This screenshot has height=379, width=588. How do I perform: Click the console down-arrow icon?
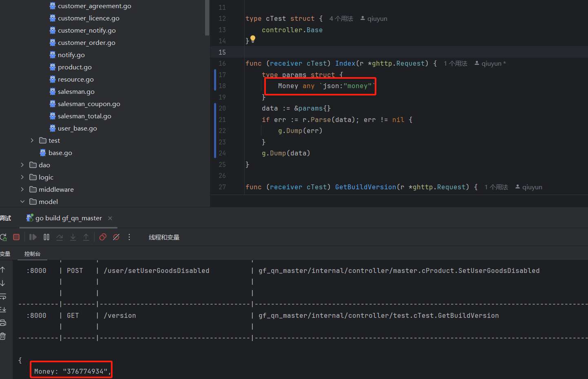pos(3,283)
